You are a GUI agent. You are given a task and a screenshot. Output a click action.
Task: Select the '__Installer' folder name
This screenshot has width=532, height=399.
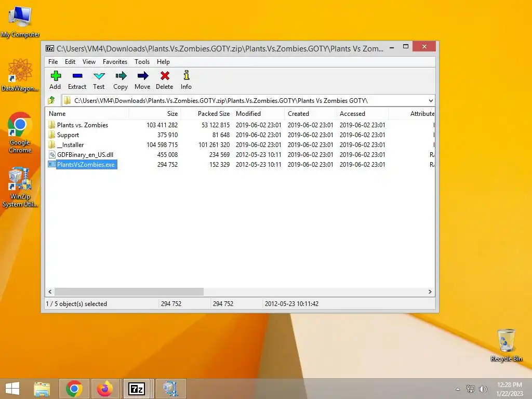70,144
